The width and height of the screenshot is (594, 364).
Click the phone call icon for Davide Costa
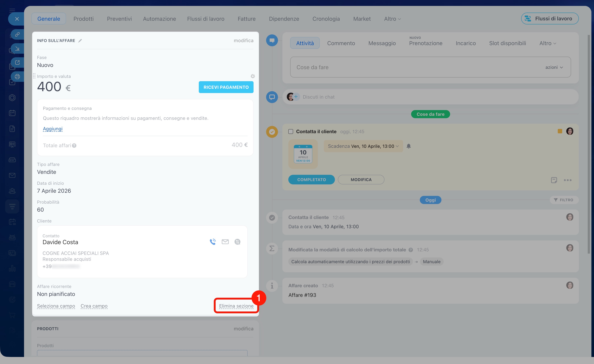point(213,242)
